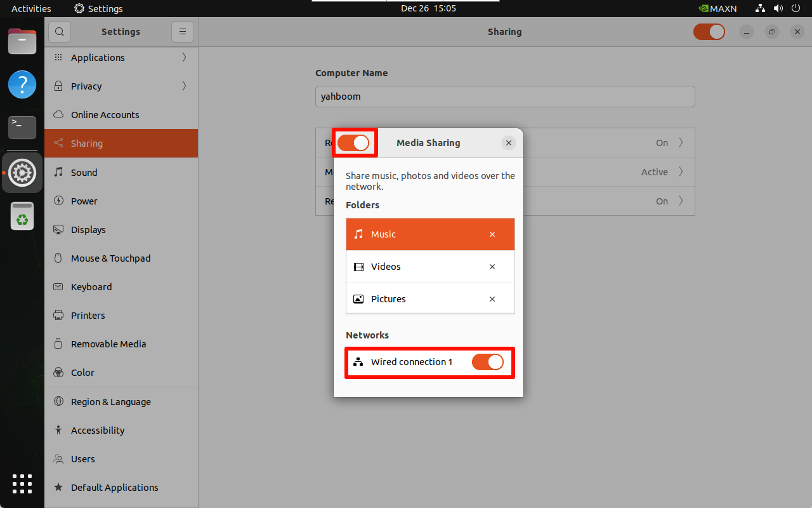This screenshot has width=812, height=508.
Task: Toggle the main Sharing switch in header
Action: tap(709, 31)
